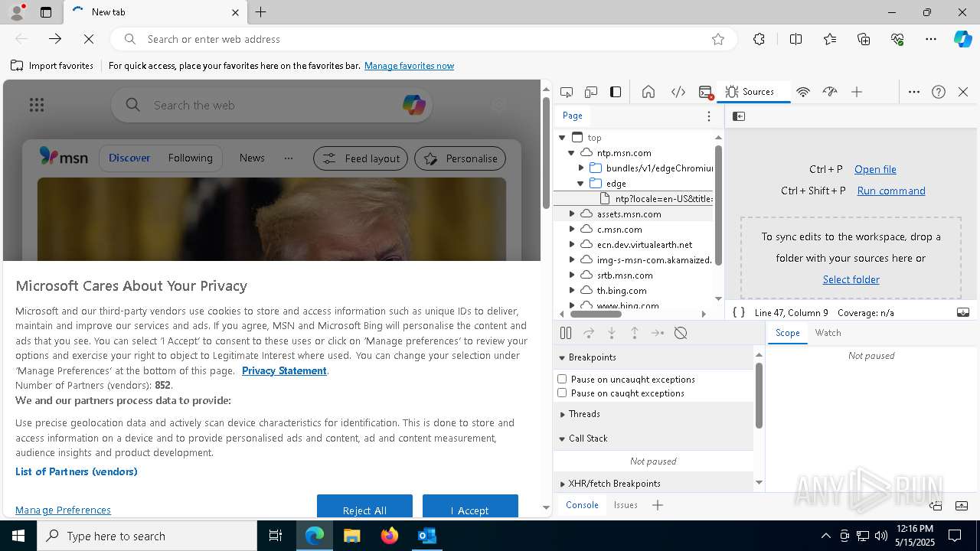
Task: Switch MSN feed to Following
Action: point(190,158)
